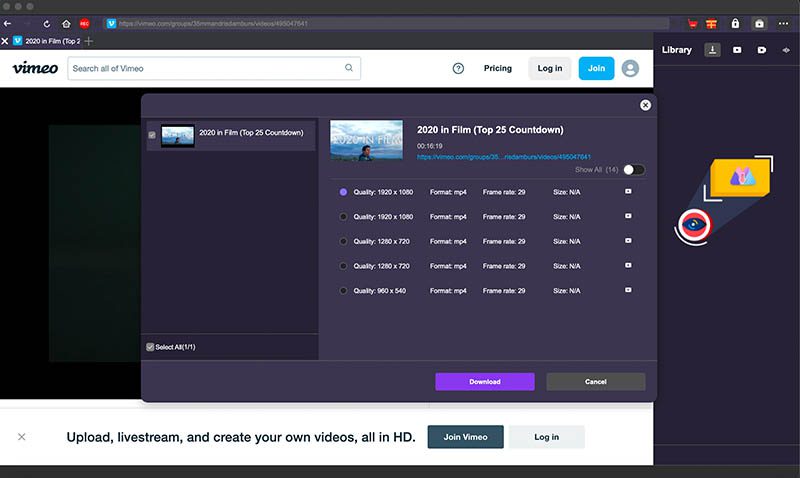Screen dimensions: 800x478
Task: Close the download dialog with the X
Action: coord(645,105)
